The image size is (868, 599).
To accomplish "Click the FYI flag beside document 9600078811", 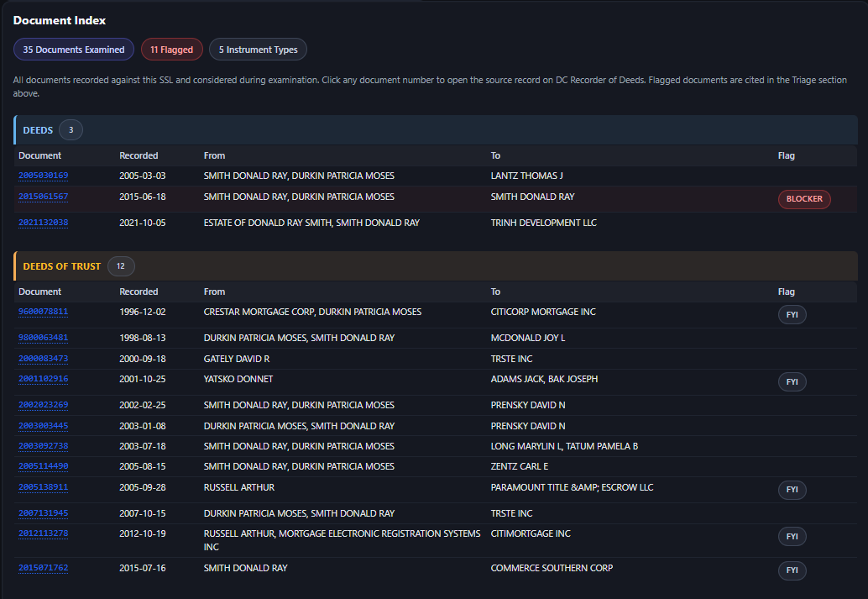I will coord(792,313).
